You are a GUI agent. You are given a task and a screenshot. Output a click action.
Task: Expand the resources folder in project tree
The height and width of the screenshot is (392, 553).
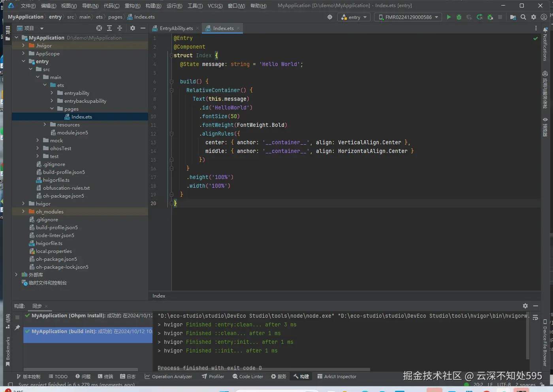45,124
